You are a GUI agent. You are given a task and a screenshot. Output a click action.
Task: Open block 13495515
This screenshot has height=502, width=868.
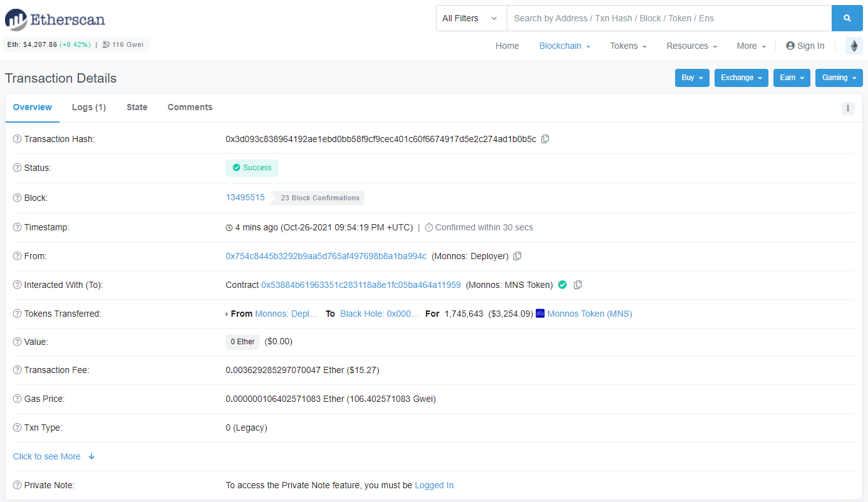point(245,197)
